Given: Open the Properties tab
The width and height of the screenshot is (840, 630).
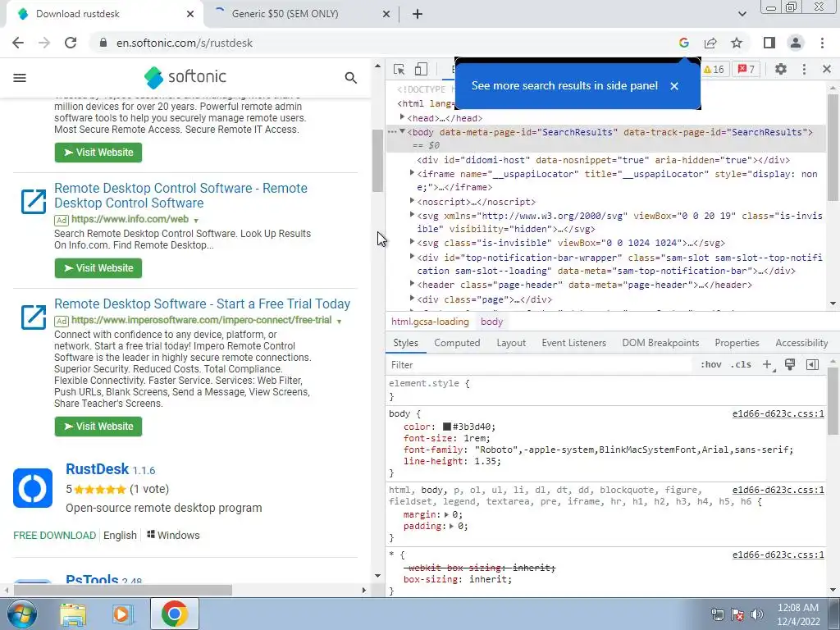Looking at the screenshot, I should click(737, 343).
